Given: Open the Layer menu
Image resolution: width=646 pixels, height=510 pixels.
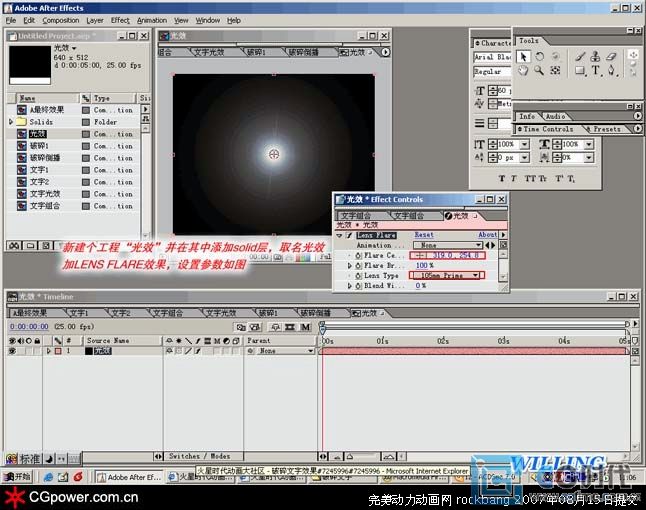Looking at the screenshot, I should click(x=95, y=20).
